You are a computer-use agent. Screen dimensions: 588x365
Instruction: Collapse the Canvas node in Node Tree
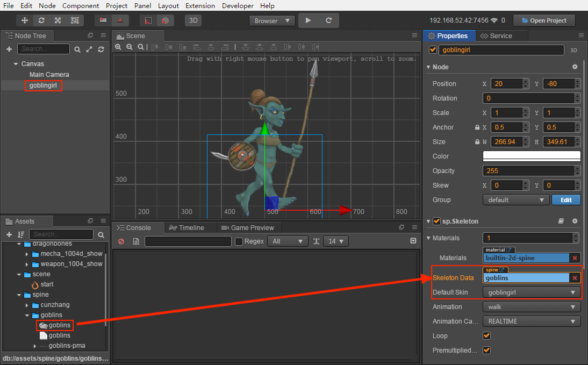16,64
